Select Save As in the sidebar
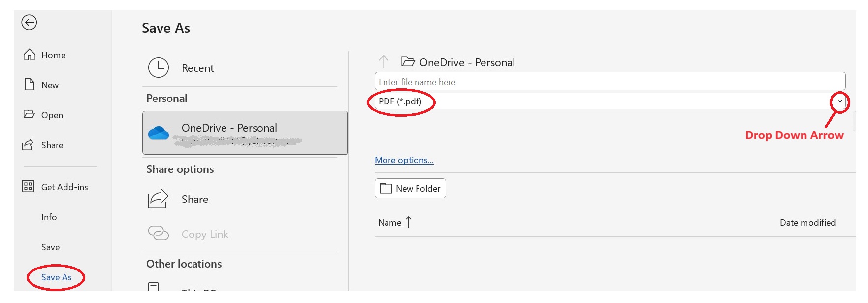 tap(57, 277)
